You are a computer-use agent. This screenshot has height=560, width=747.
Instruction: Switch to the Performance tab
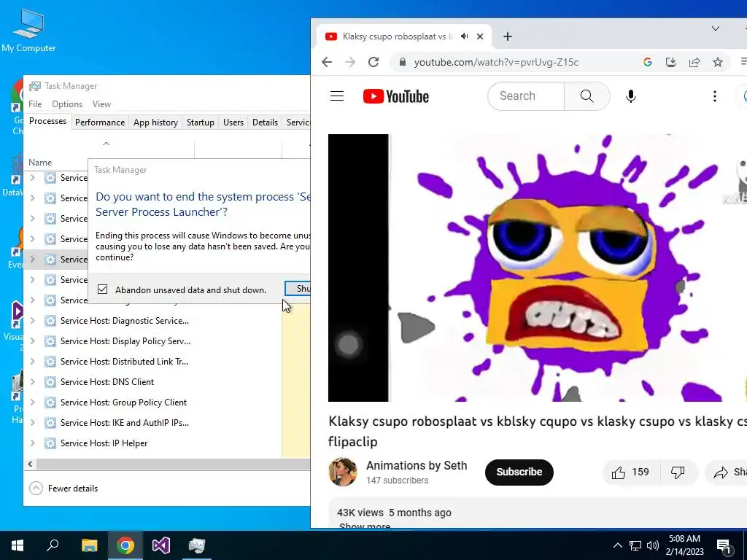point(100,122)
